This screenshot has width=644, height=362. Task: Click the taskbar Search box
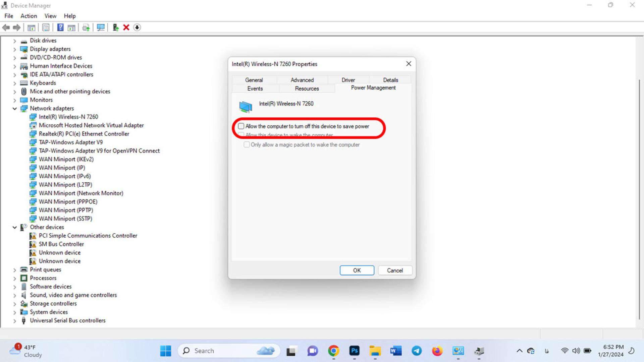229,351
